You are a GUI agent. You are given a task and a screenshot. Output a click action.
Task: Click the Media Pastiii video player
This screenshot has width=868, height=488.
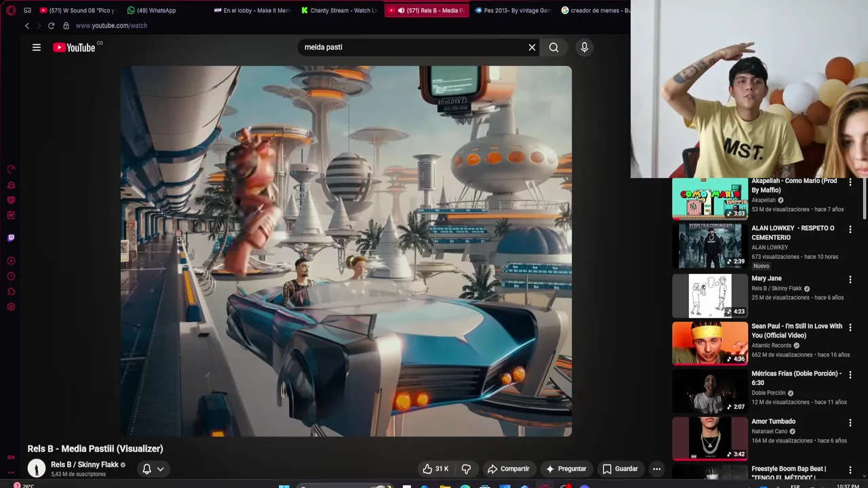[x=346, y=251]
